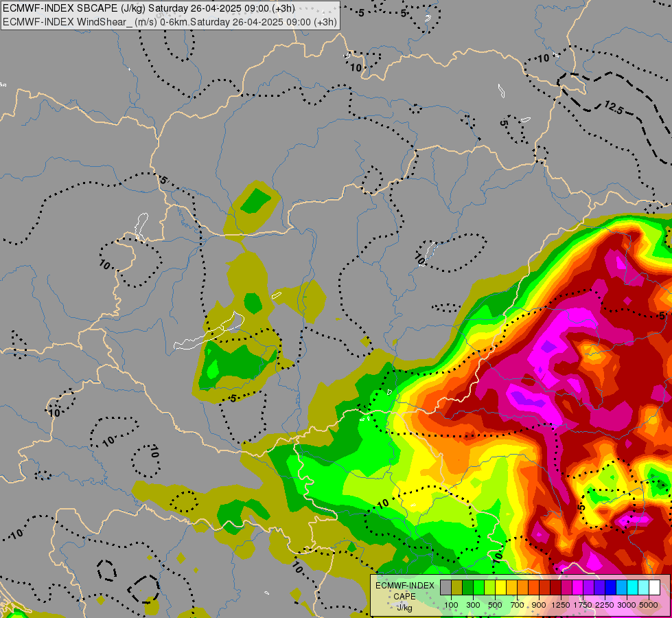Click the legend value '1250'
The width and height of the screenshot is (672, 618).
[x=561, y=605]
